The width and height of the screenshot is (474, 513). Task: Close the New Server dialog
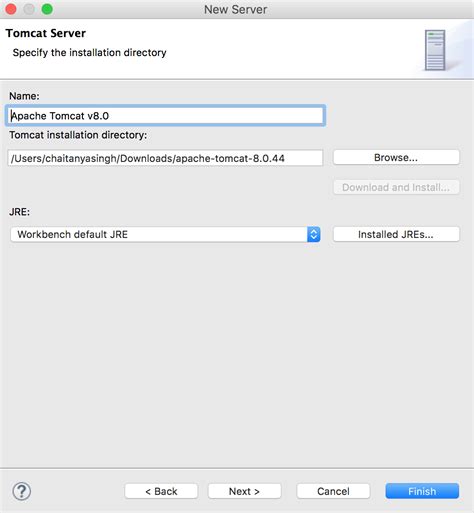(x=11, y=9)
